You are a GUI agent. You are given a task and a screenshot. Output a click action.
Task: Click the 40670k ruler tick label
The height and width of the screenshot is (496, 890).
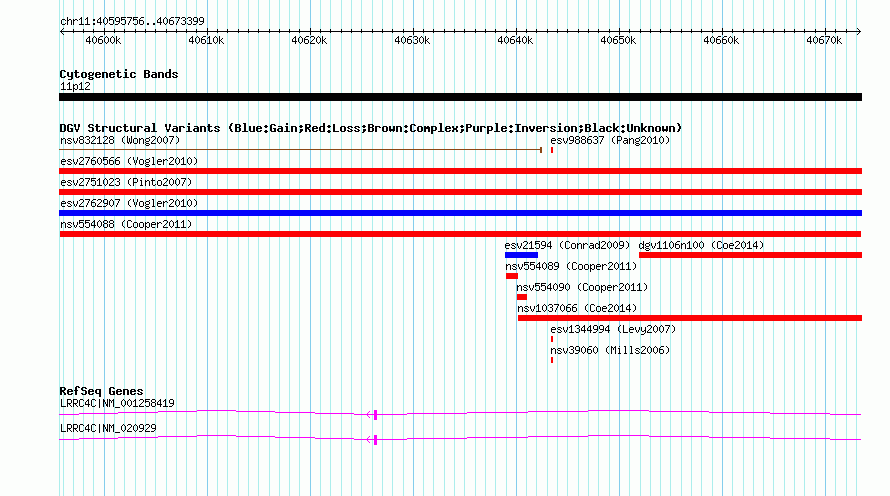click(824, 40)
